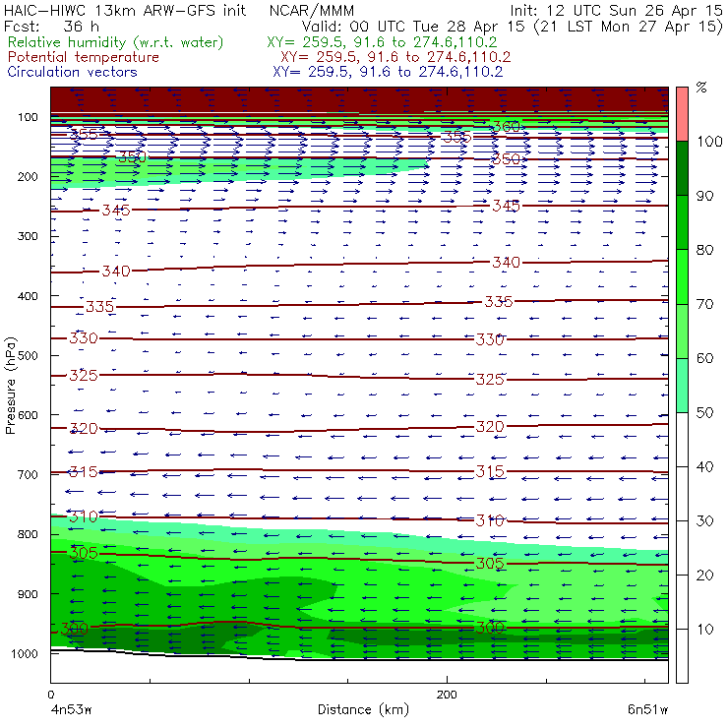Click the '20' colorbar percent label
728x728 pixels.
tap(704, 576)
